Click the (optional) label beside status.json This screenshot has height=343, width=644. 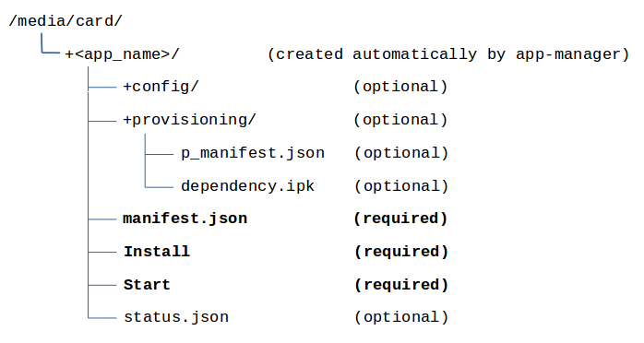pyautogui.click(x=401, y=317)
